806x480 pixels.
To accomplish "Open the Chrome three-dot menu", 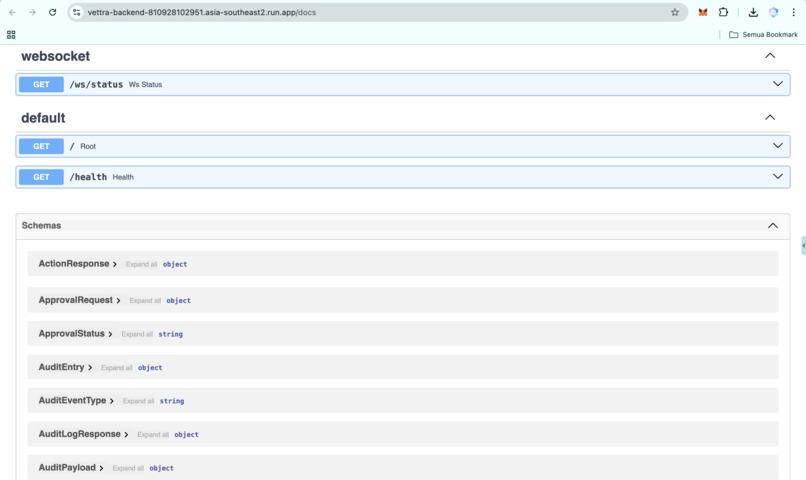I will click(x=793, y=12).
